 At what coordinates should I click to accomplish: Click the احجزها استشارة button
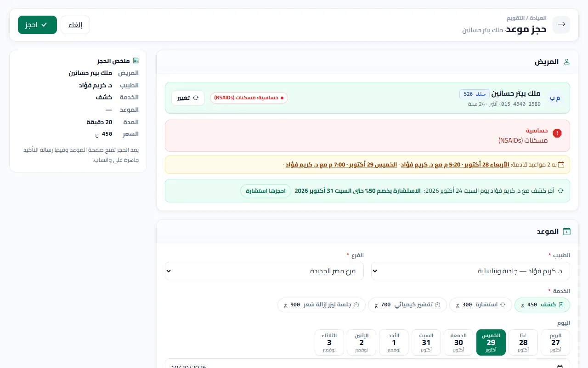click(266, 191)
